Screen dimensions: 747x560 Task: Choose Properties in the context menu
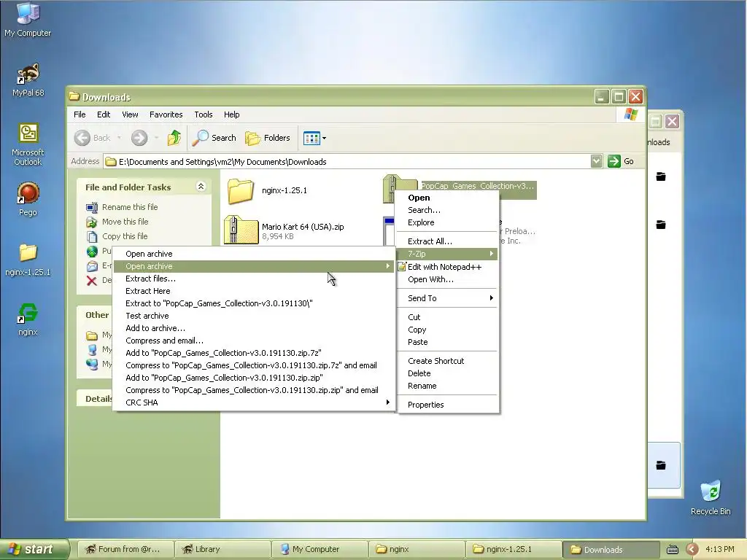tap(447, 405)
